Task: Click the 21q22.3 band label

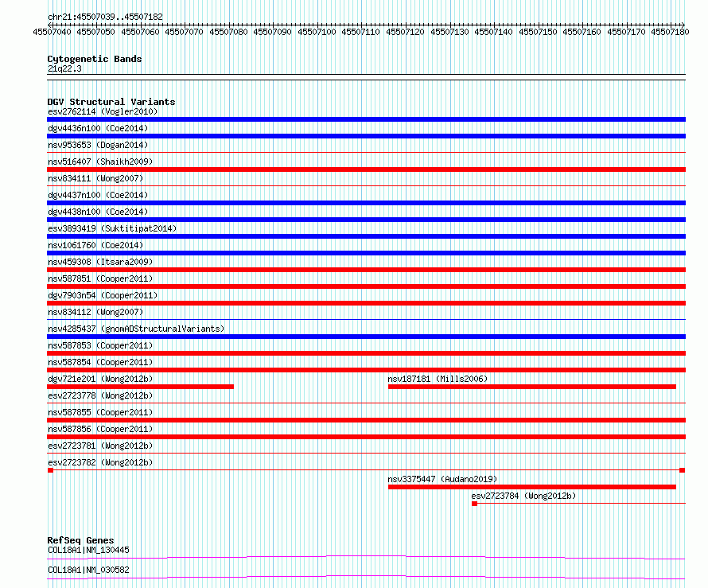Action: [64, 68]
